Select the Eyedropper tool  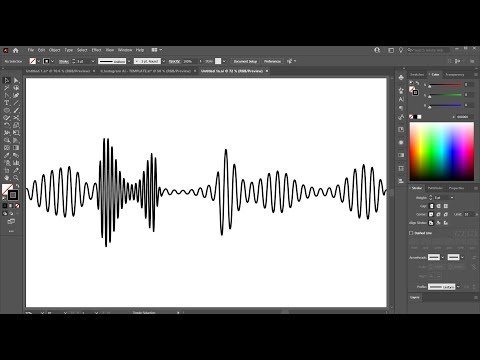tap(6, 155)
